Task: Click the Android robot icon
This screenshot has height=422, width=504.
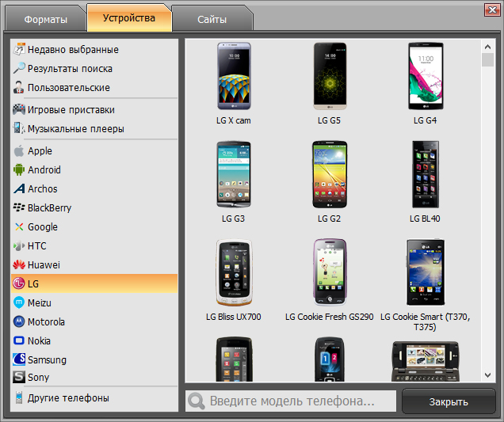Action: click(x=19, y=169)
